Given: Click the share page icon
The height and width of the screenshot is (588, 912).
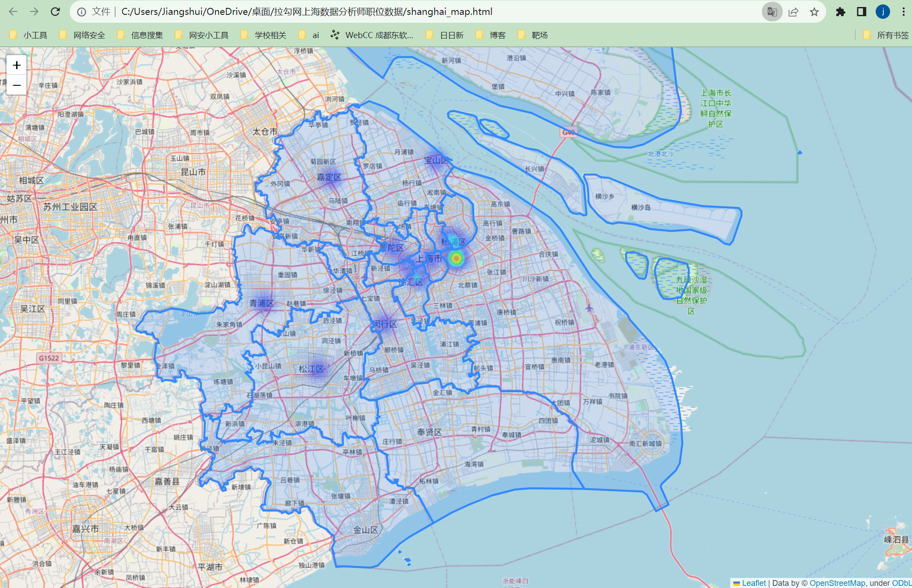Looking at the screenshot, I should click(793, 12).
